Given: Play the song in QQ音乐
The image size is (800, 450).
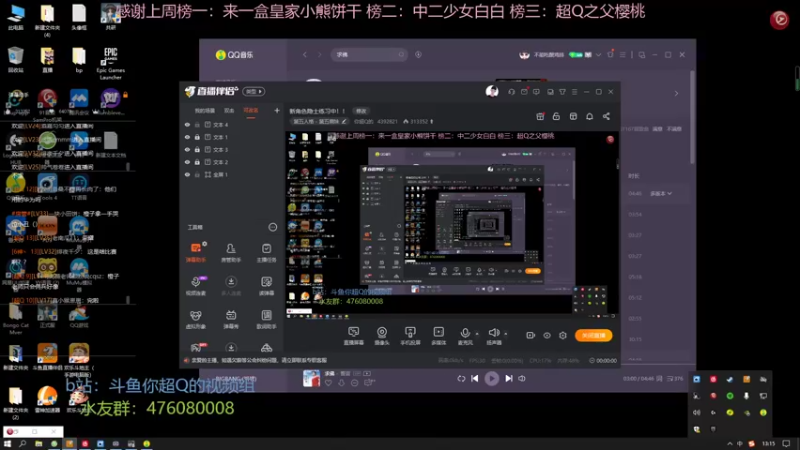Looking at the screenshot, I should (x=492, y=379).
